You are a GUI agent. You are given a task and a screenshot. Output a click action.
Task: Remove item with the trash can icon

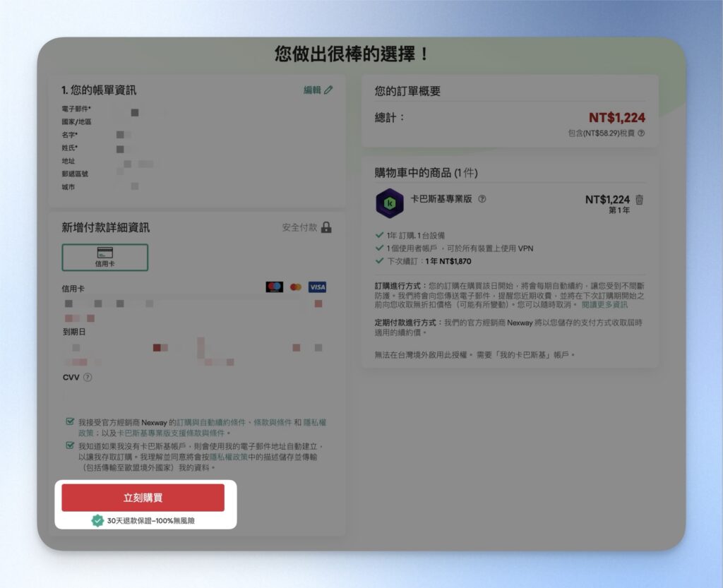coord(640,200)
